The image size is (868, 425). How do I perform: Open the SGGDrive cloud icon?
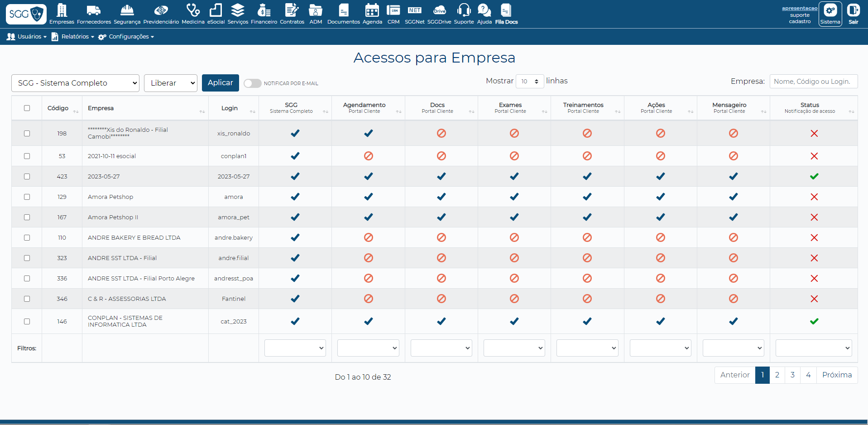point(439,10)
